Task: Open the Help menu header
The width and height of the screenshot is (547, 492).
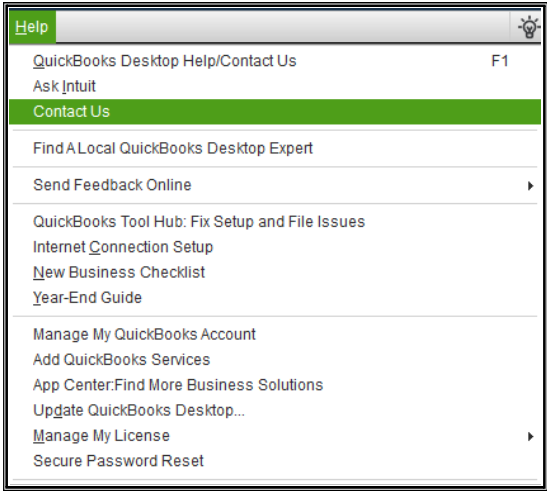Action: [32, 27]
